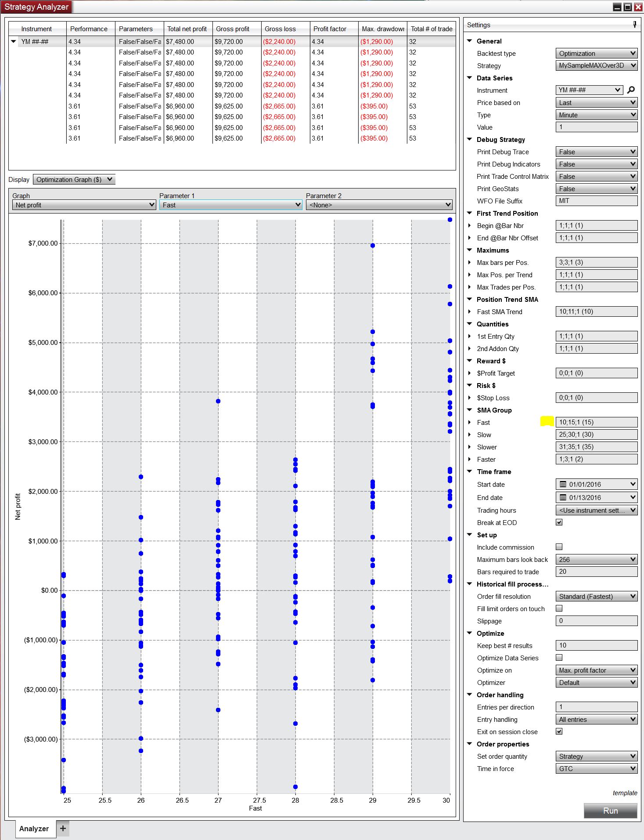The image size is (644, 840).
Task: Collapse the Order handling section
Action: coord(469,695)
